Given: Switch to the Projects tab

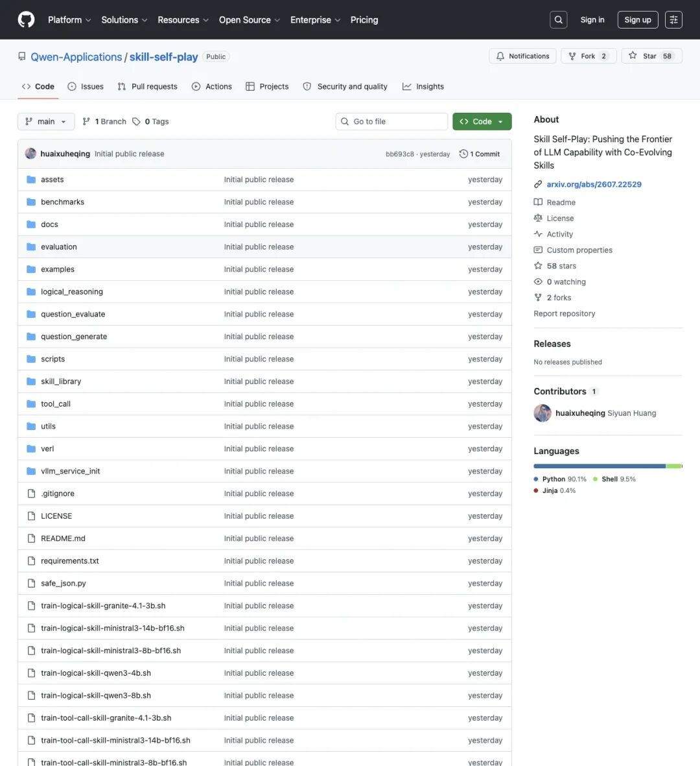Looking at the screenshot, I should pyautogui.click(x=268, y=86).
